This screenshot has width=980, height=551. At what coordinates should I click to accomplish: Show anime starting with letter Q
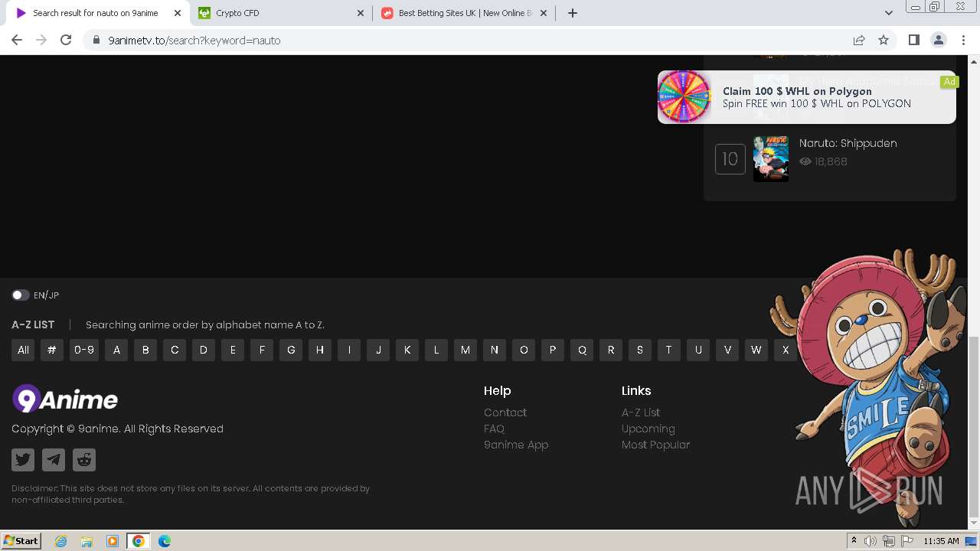point(582,350)
